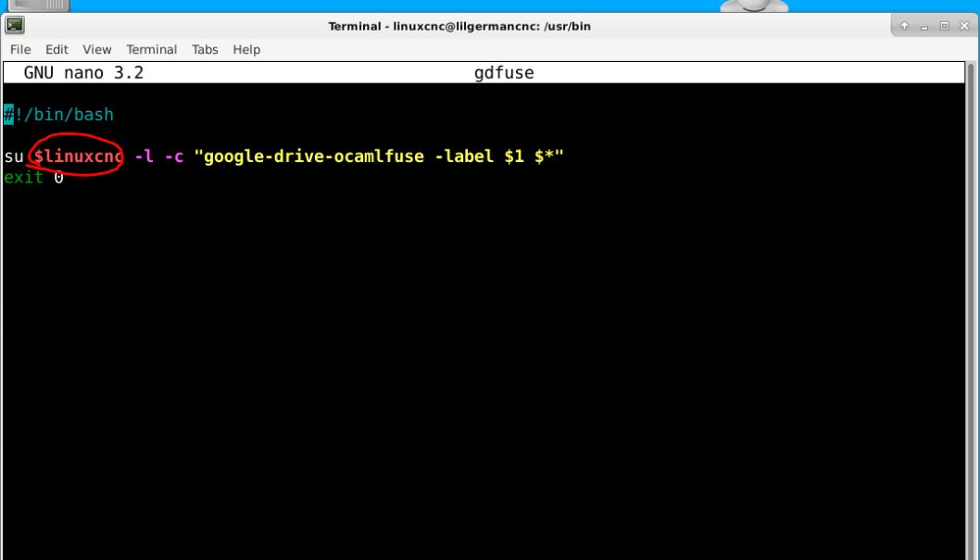Click the '0' after exit
Viewport: 980px width, 560px height.
(58, 178)
